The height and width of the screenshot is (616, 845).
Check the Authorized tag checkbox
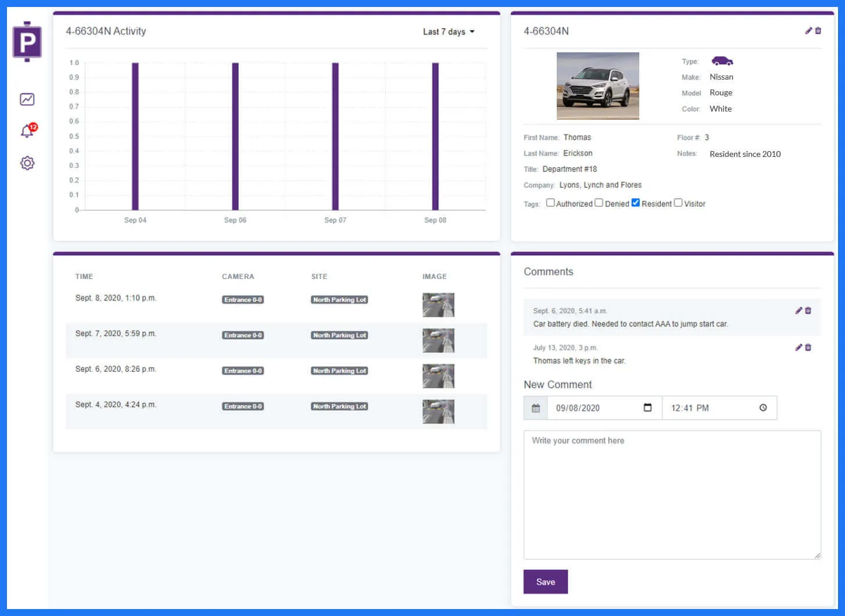[x=550, y=203]
